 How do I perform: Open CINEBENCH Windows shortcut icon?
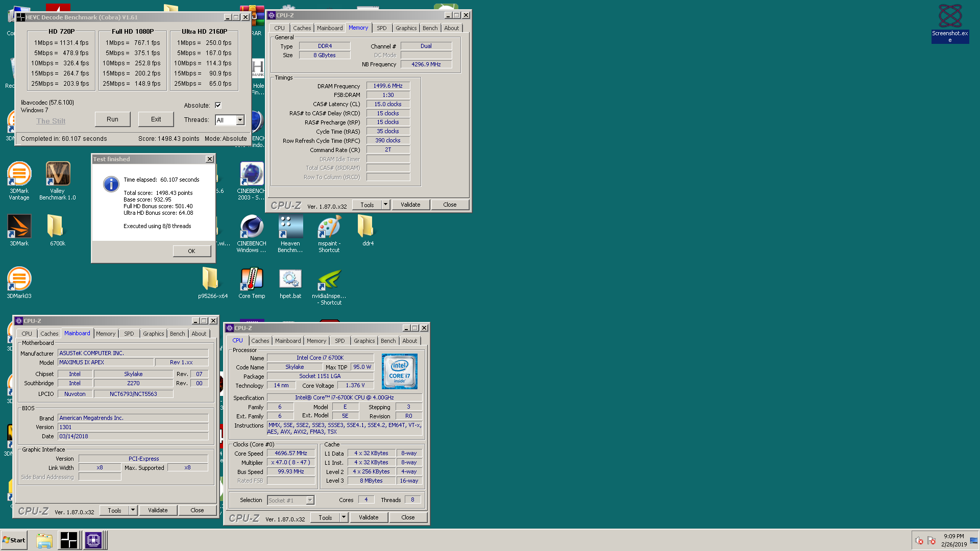click(x=252, y=234)
